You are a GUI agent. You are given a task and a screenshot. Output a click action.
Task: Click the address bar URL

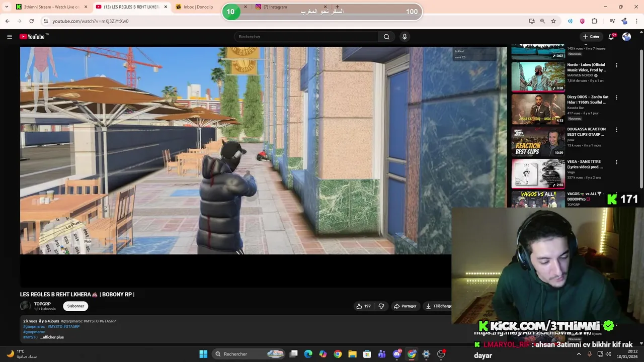(x=91, y=21)
